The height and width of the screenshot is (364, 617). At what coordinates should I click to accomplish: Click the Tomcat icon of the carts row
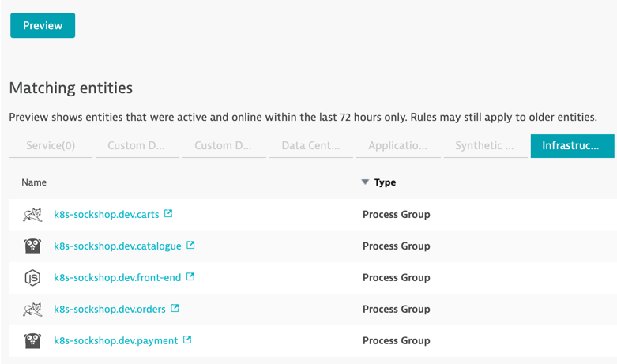click(32, 215)
